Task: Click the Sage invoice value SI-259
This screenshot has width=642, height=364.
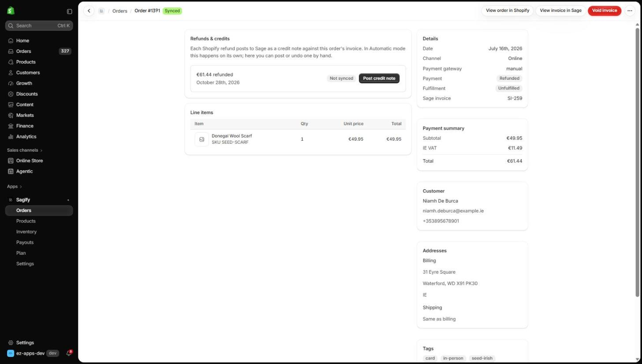Action: click(515, 99)
